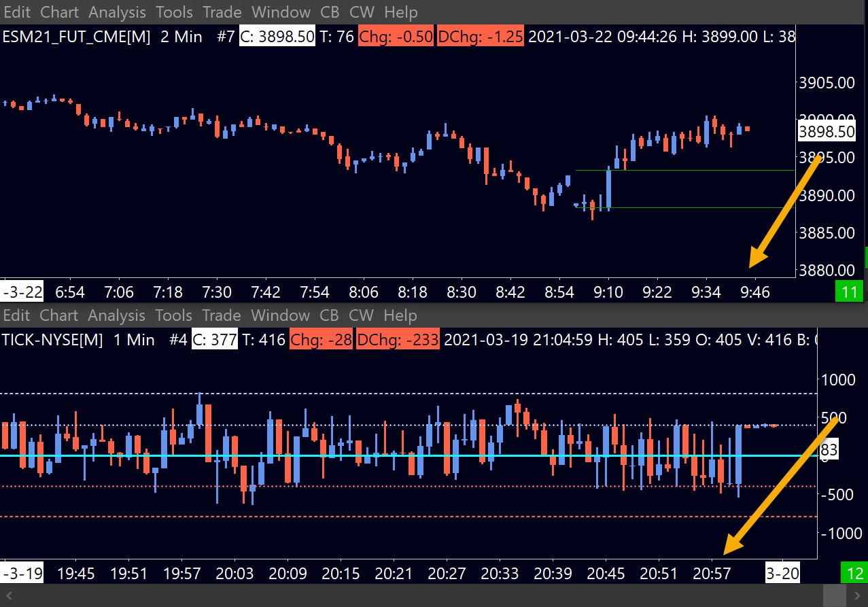Viewport: 868px width, 607px height.
Task: Open Tools menu in TICK-NYSE chart window
Action: point(173,315)
